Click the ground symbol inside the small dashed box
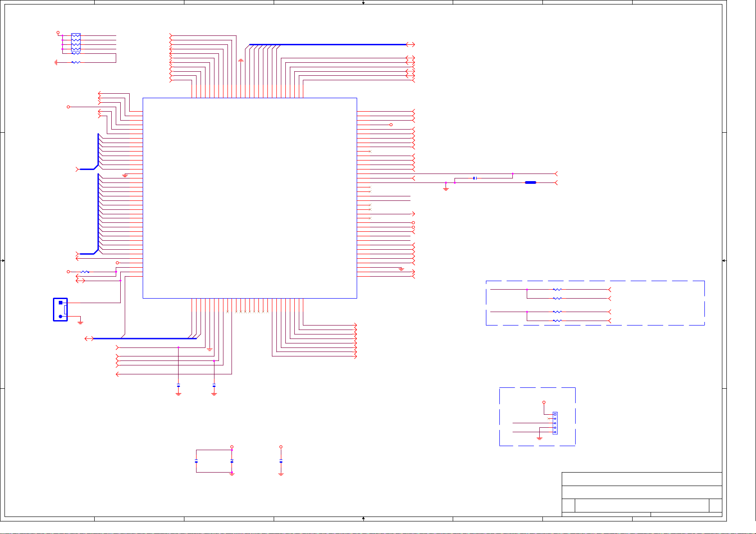756x534 pixels. pyautogui.click(x=539, y=438)
